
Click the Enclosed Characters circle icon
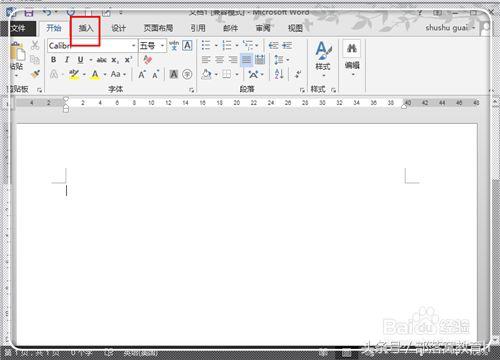(x=187, y=74)
